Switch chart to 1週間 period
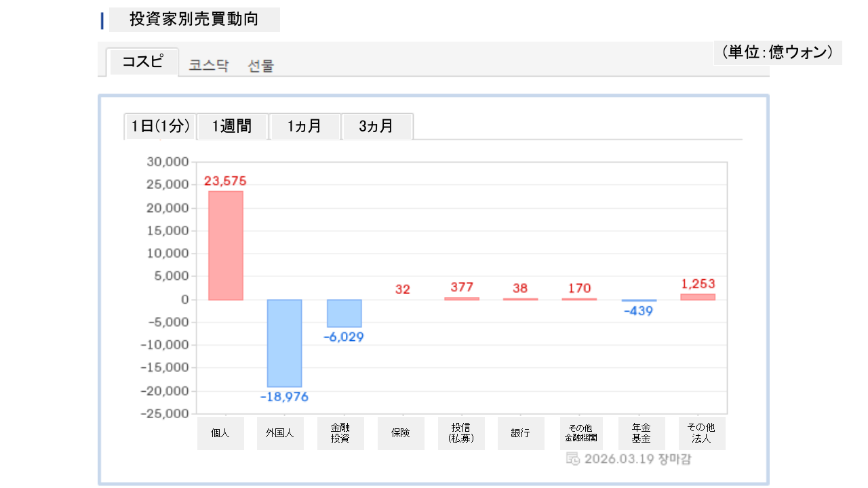The width and height of the screenshot is (868, 488). 233,126
